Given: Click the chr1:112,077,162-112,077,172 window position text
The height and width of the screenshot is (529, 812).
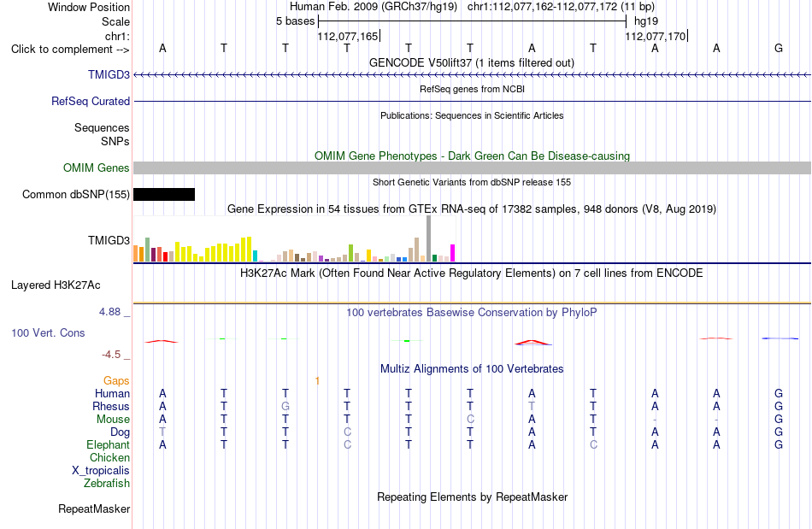Looking at the screenshot, I should [x=561, y=7].
